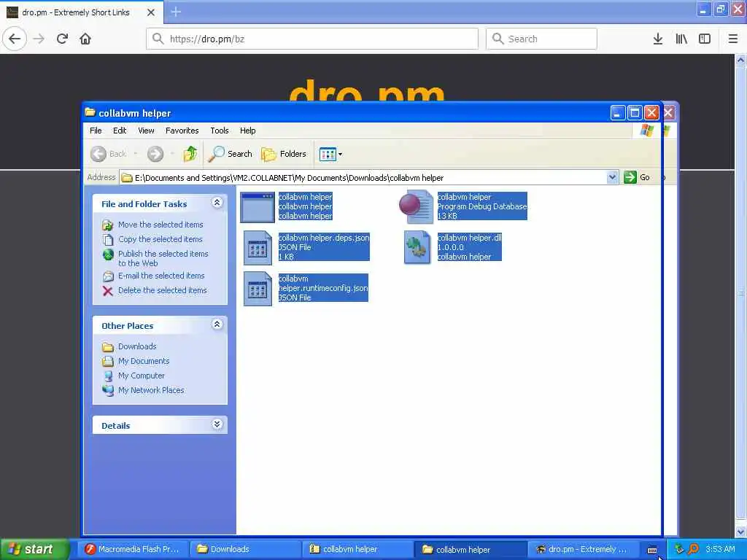Click E-mail the selected items

pos(161,276)
